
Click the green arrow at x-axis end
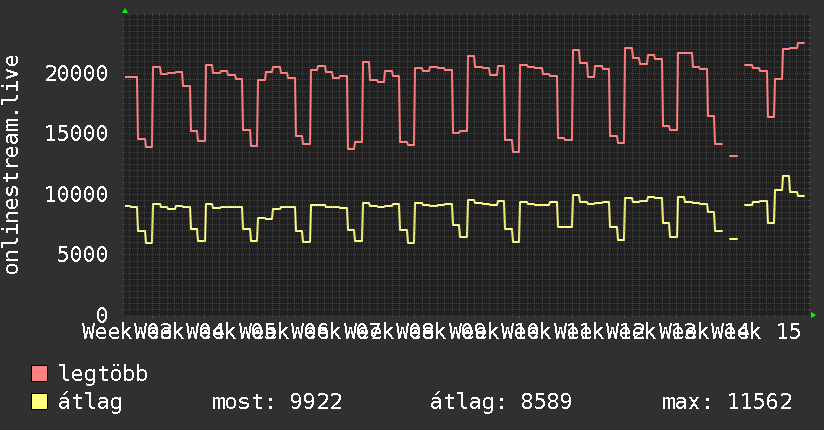[x=813, y=315]
